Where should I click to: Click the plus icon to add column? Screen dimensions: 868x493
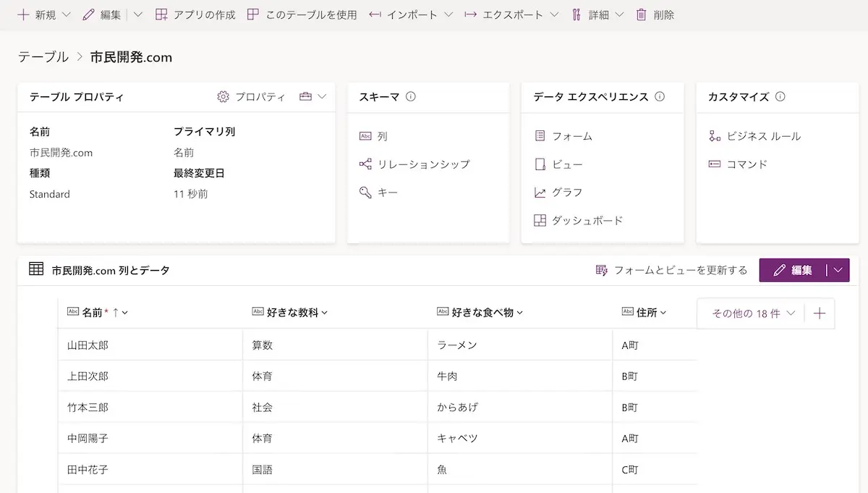coord(820,313)
